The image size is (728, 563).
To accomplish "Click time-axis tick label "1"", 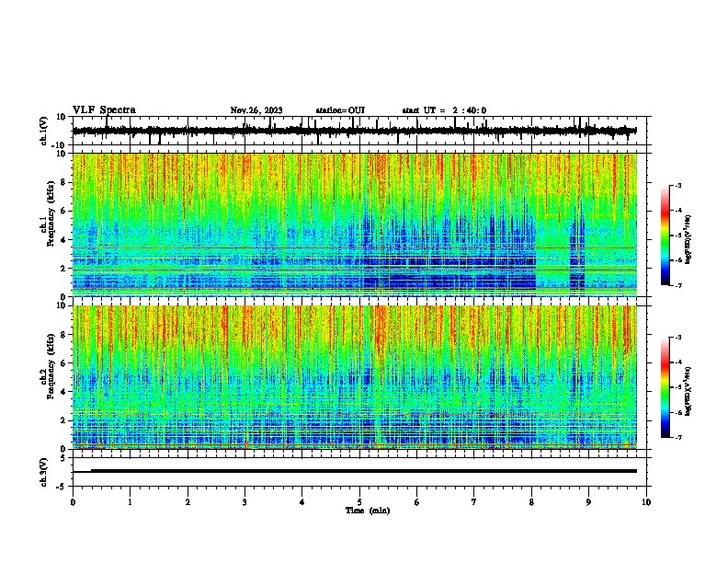I will tap(130, 502).
